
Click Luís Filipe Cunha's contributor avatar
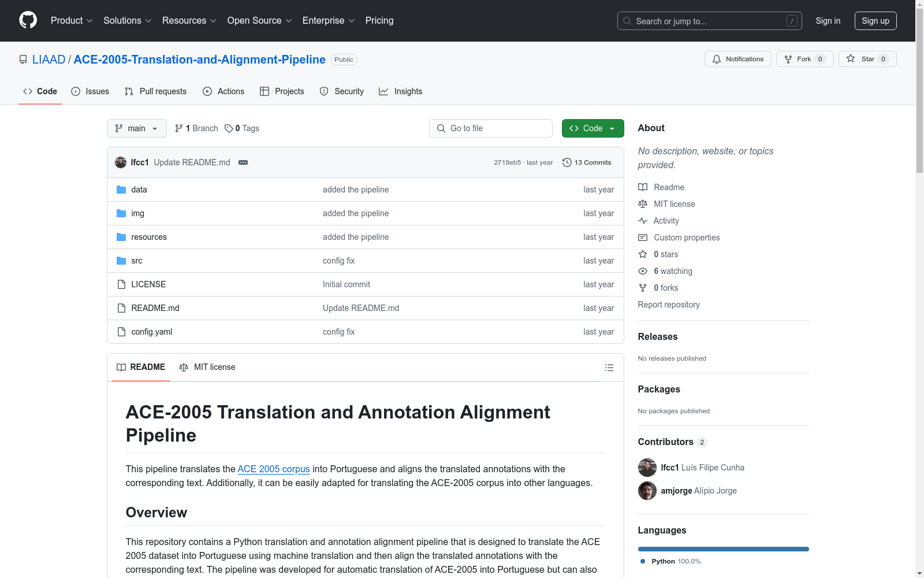[x=647, y=468]
